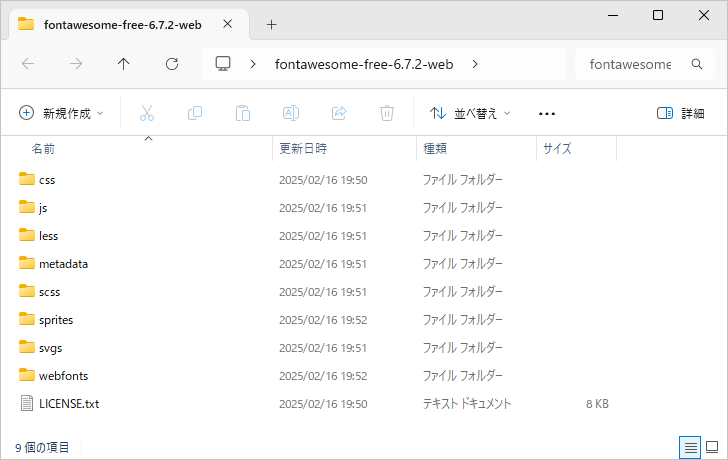Image resolution: width=728 pixels, height=460 pixels.
Task: Click the fontawesome-free-6.7.2-web breadcrumb
Action: click(x=364, y=64)
